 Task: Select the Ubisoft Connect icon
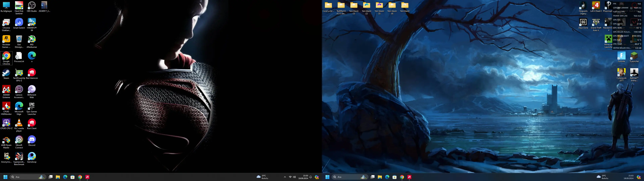click(x=19, y=142)
